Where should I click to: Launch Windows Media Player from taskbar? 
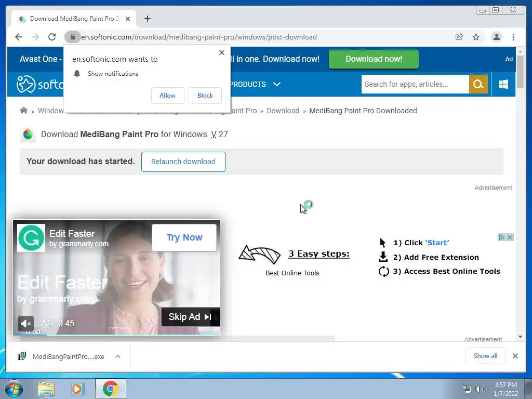tap(78, 389)
